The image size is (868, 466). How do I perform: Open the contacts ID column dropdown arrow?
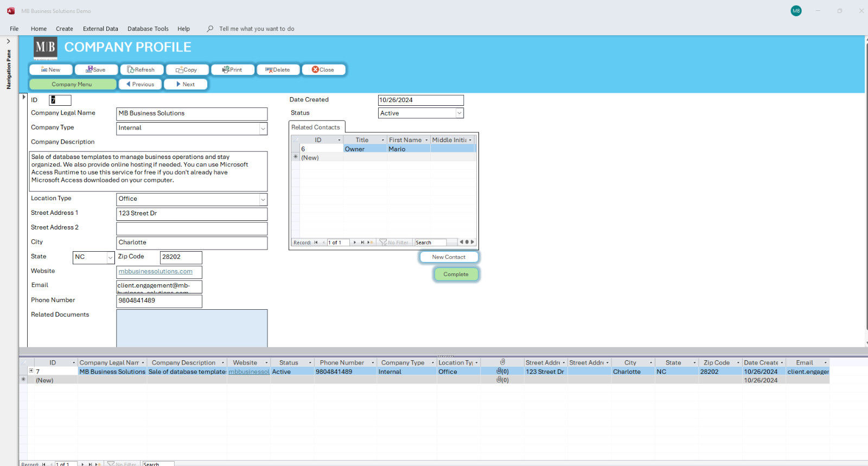340,140
